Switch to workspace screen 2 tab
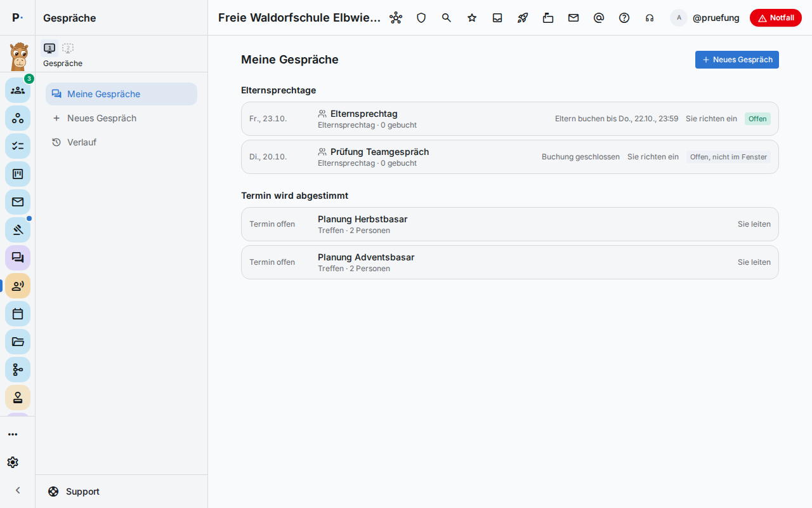This screenshot has height=508, width=812. [68, 48]
